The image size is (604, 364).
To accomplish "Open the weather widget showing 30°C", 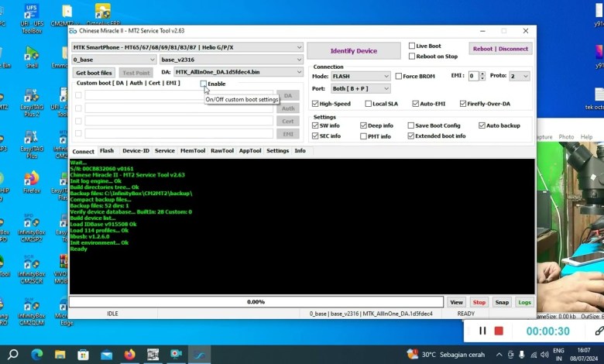I will 446,355.
